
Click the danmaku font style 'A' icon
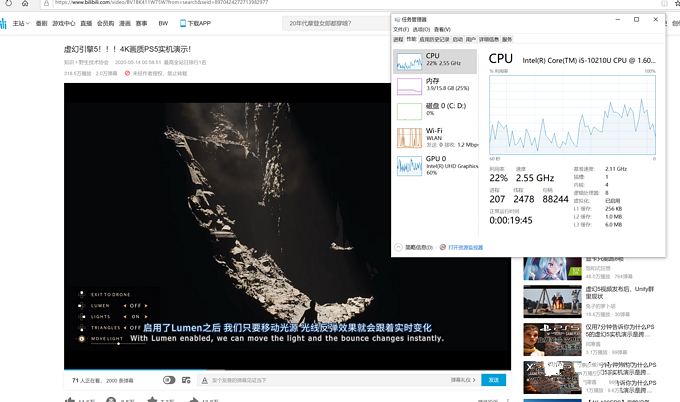click(205, 380)
